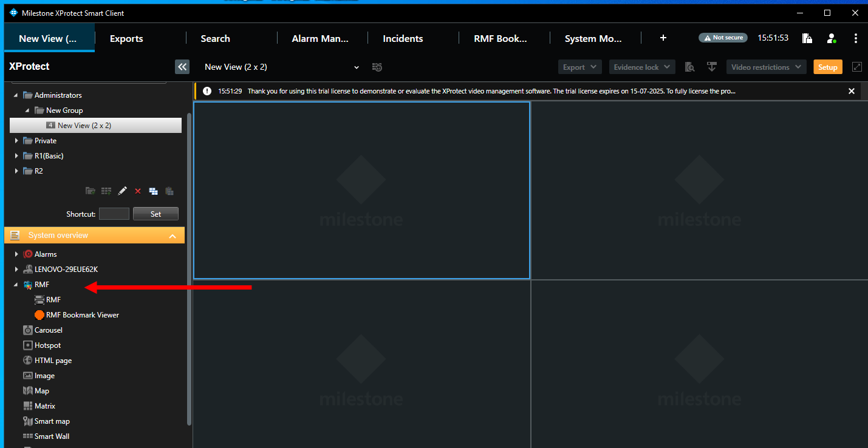Expand the Private folder
868x448 pixels.
(x=16, y=141)
